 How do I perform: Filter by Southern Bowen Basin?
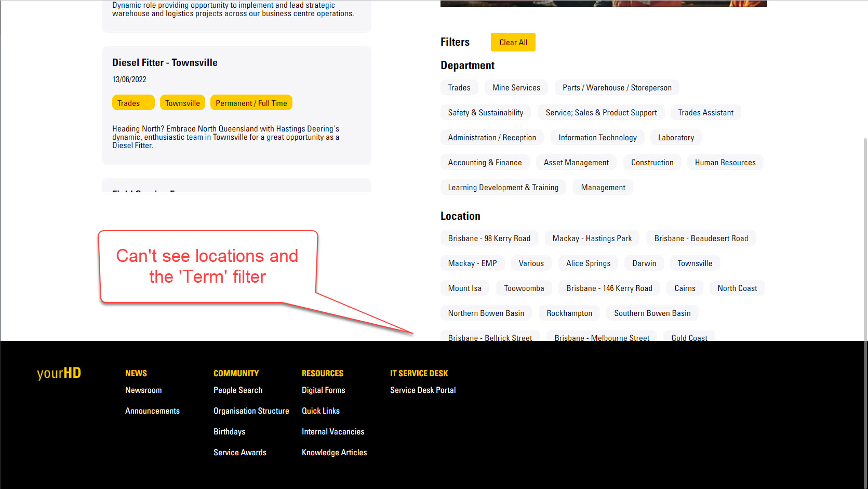(652, 313)
